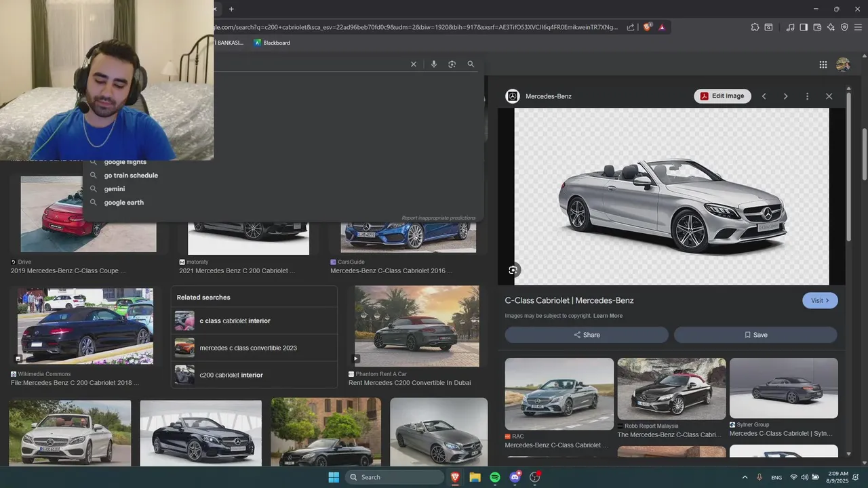
Task: Open the Blackboard bookmark
Action: tap(272, 43)
